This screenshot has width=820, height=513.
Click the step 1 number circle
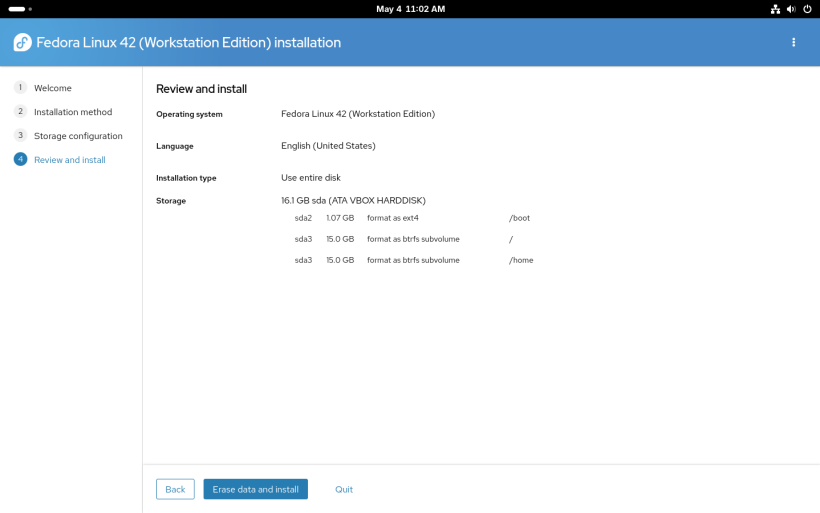click(x=20, y=87)
